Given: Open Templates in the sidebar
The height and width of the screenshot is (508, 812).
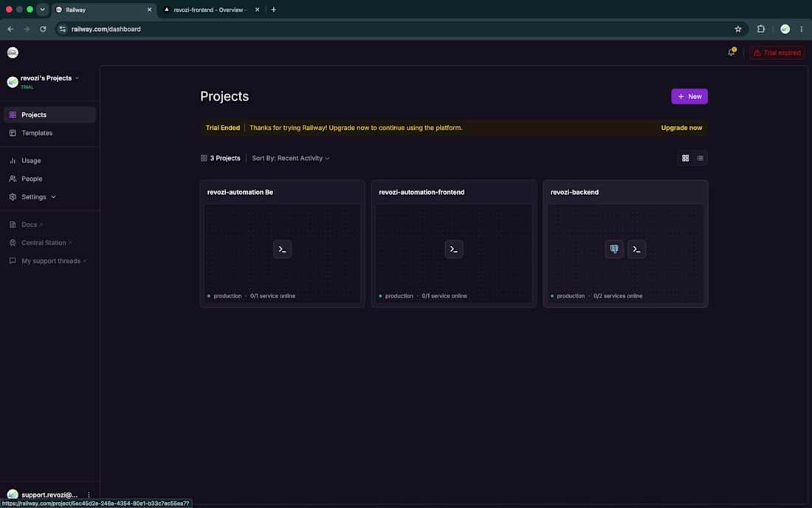Looking at the screenshot, I should [x=49, y=133].
